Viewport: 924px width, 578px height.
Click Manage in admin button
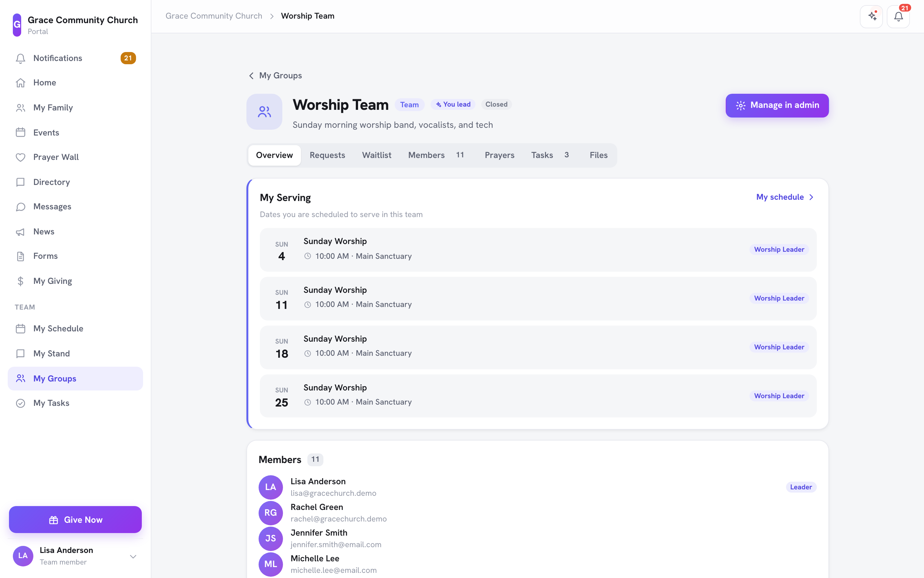(x=777, y=106)
